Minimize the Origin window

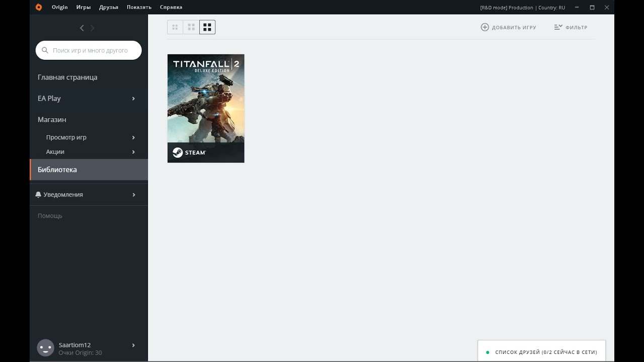577,7
